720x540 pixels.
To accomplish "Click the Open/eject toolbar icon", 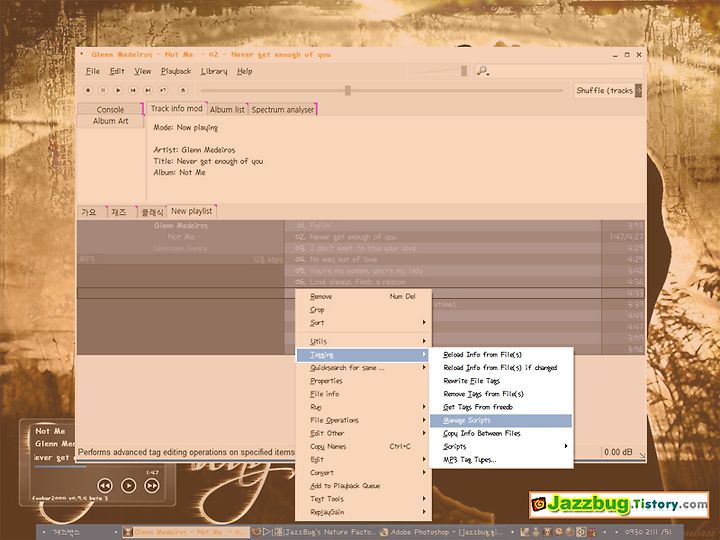I will 183,90.
